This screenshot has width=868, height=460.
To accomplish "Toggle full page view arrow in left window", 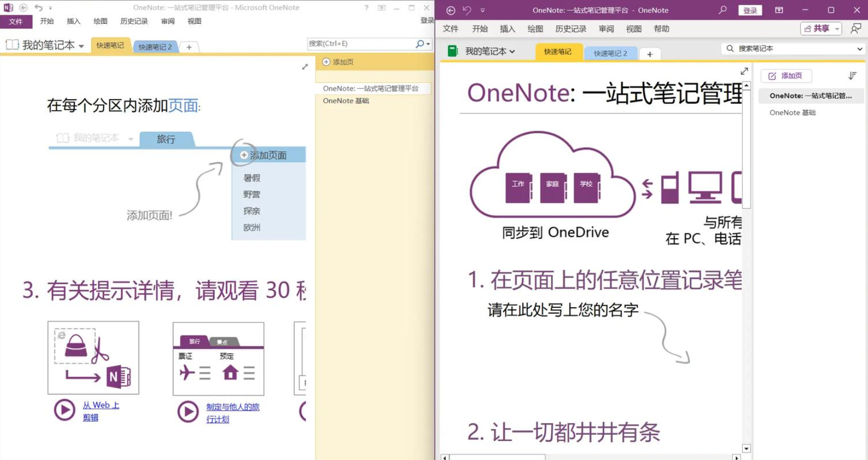I will [305, 67].
